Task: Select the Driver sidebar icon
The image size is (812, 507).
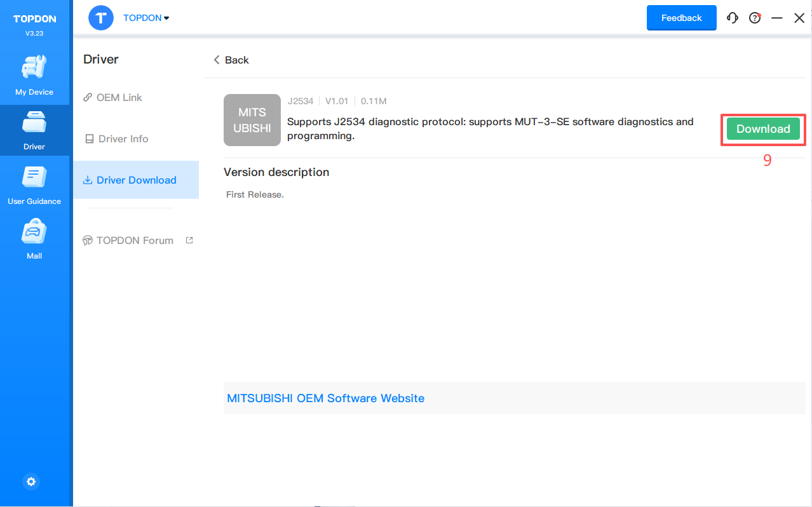Action: 34,122
